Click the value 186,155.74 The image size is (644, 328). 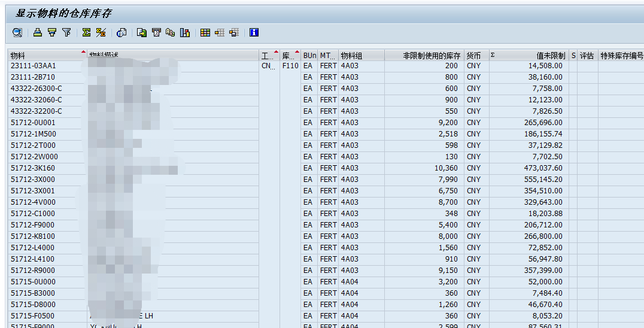tap(543, 134)
